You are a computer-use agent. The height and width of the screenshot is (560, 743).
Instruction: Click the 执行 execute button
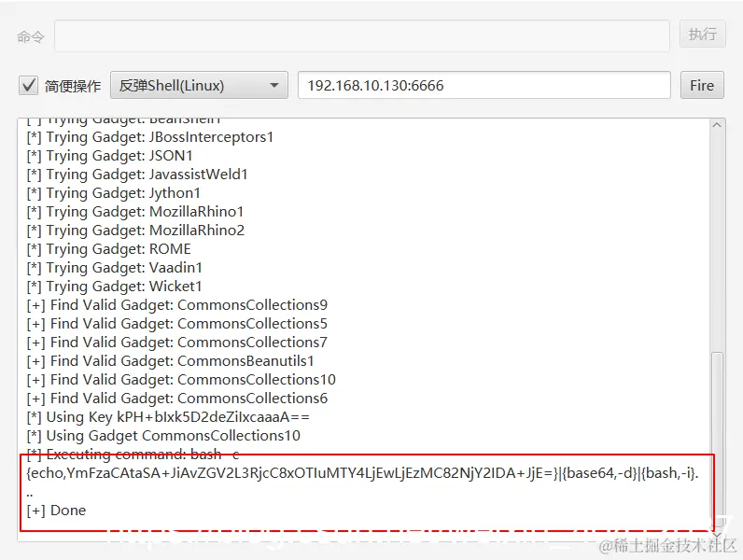coord(702,35)
